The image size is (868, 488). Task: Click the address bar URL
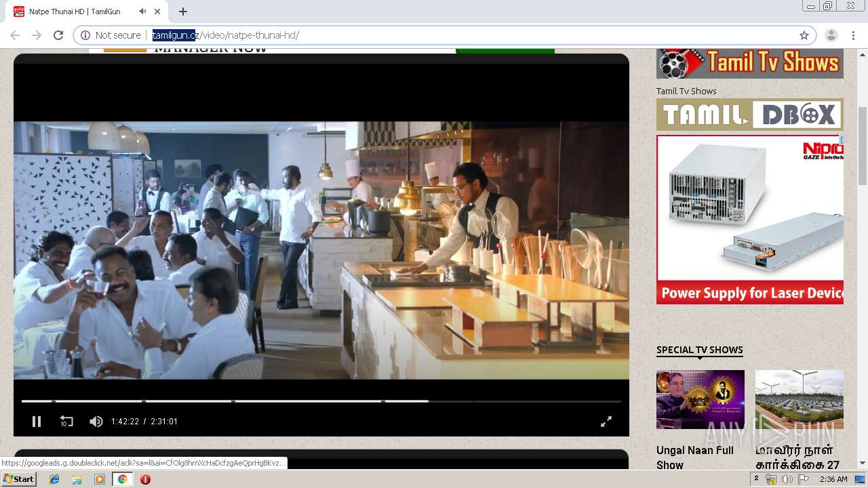point(225,35)
